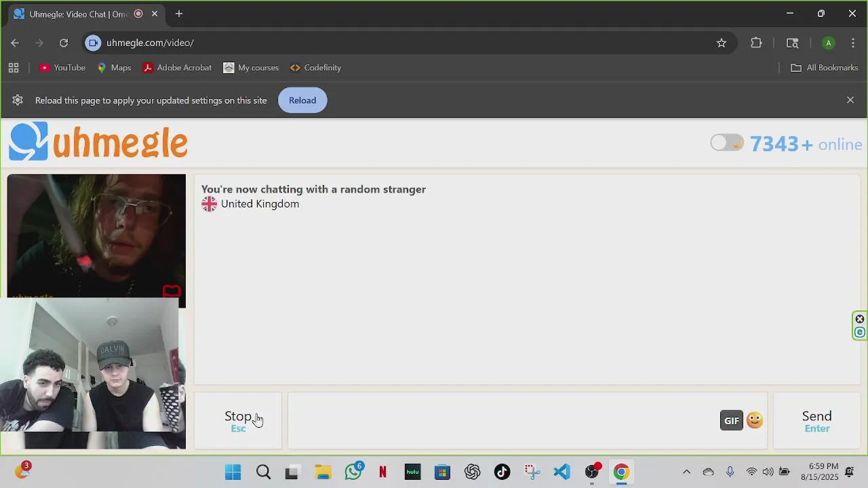Screen dimensions: 868x488
Task: Click the stranger's video feed
Action: (x=96, y=235)
